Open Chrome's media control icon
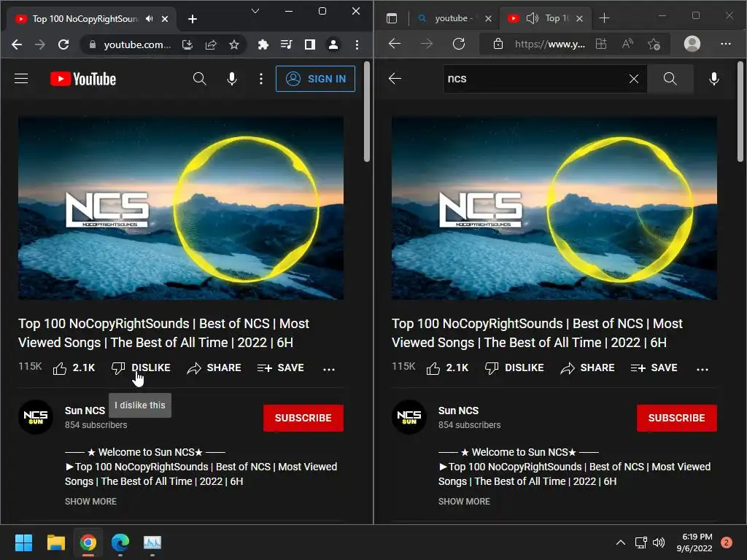Image resolution: width=747 pixels, height=560 pixels. (286, 44)
